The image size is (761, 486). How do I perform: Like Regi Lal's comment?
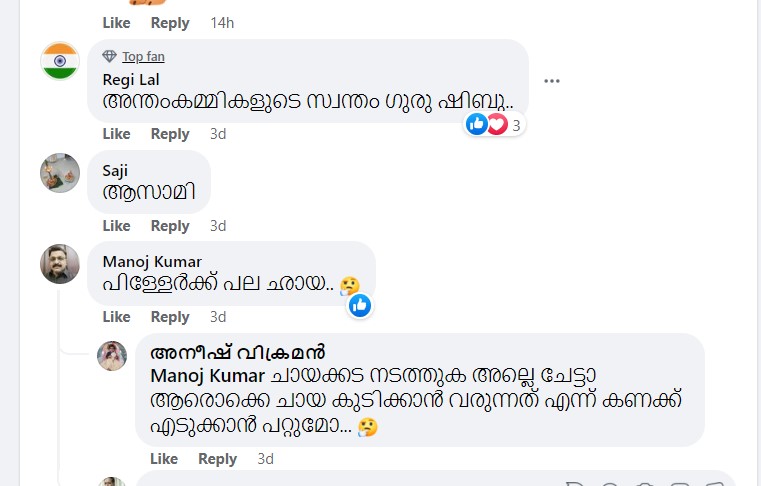point(116,134)
